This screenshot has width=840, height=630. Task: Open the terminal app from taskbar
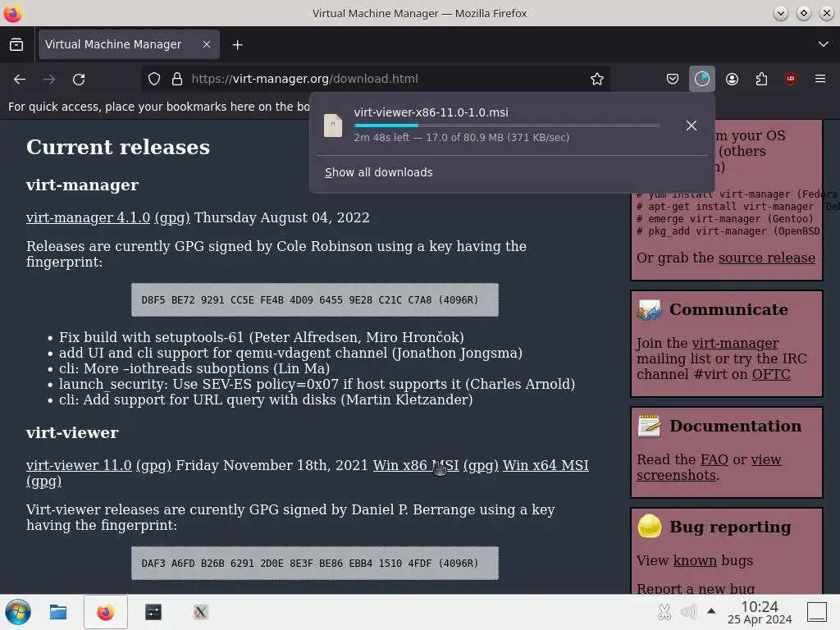pos(153,612)
